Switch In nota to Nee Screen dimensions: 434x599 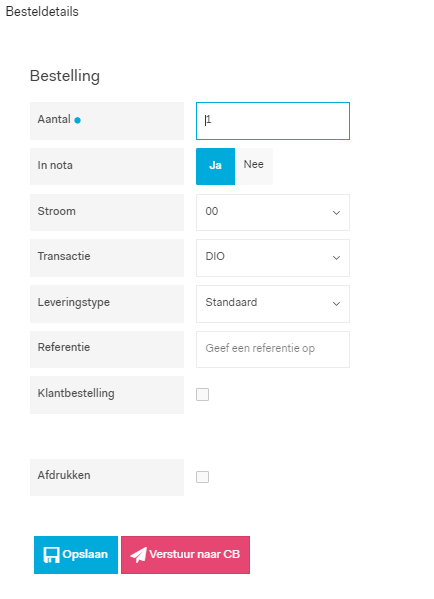pos(254,166)
